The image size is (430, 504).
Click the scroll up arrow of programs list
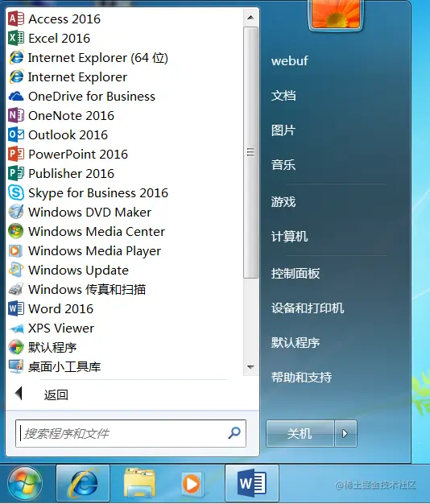click(250, 18)
